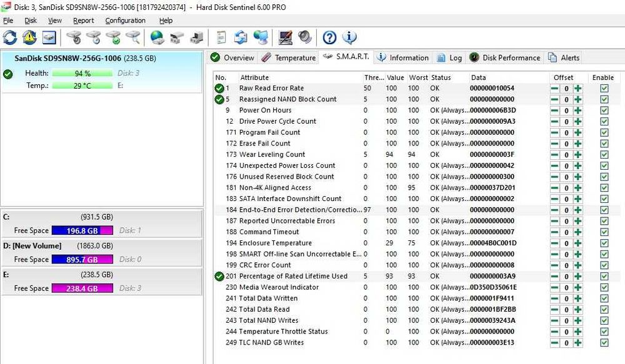Click the send email report toolbar icon

tap(241, 37)
